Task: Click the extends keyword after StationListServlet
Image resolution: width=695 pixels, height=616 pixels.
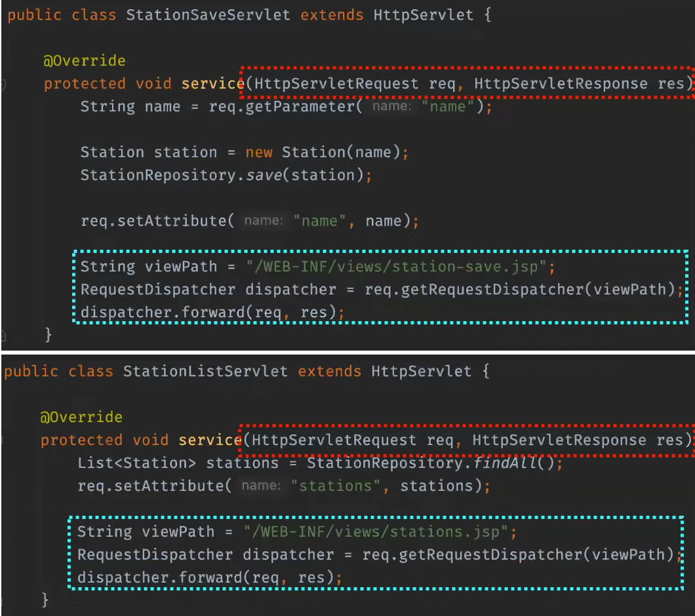Action: point(329,371)
